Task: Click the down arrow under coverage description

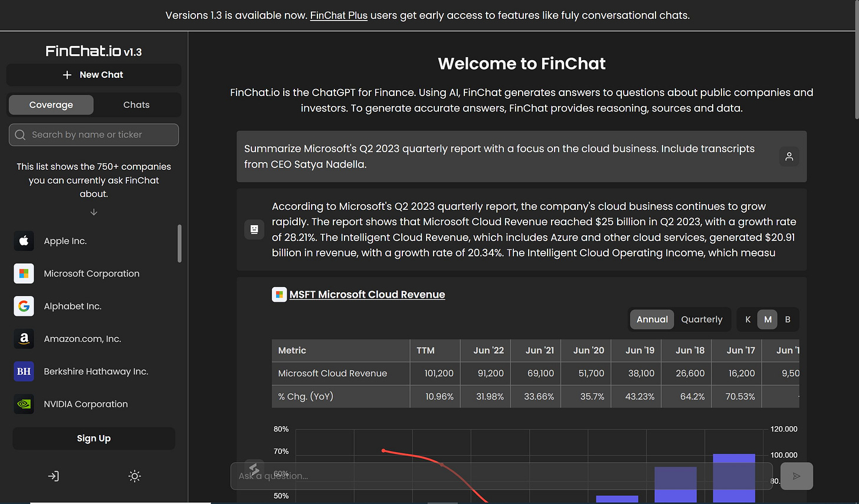Action: (x=94, y=212)
